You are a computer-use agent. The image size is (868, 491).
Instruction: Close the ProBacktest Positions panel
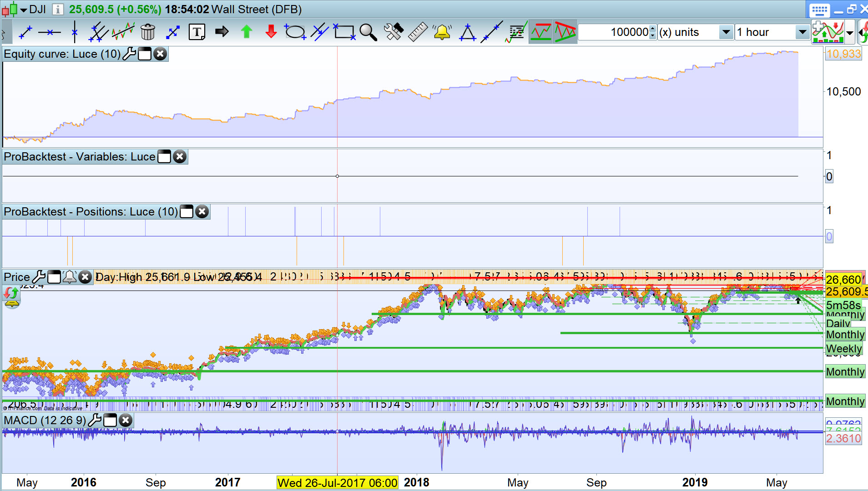coord(202,211)
